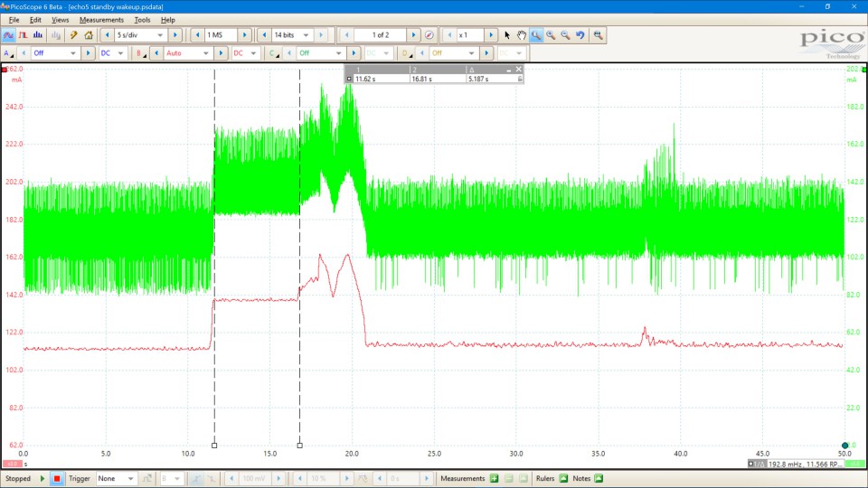The height and width of the screenshot is (488, 868).
Task: Lock the ruler legend padlock
Action: coord(519,79)
